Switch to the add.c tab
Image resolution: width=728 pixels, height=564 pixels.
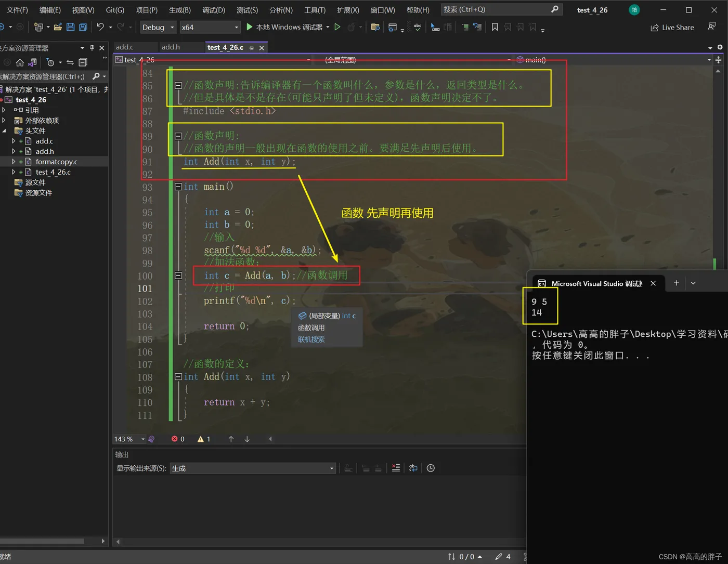pyautogui.click(x=125, y=47)
